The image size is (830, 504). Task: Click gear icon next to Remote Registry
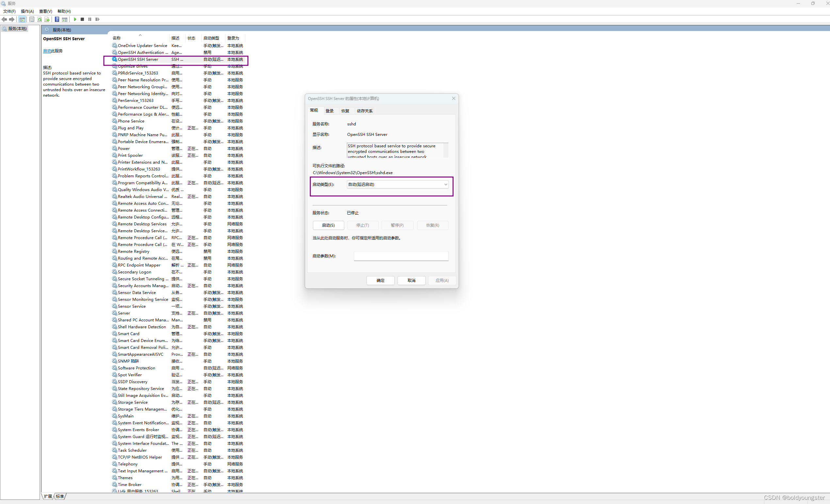(x=115, y=251)
